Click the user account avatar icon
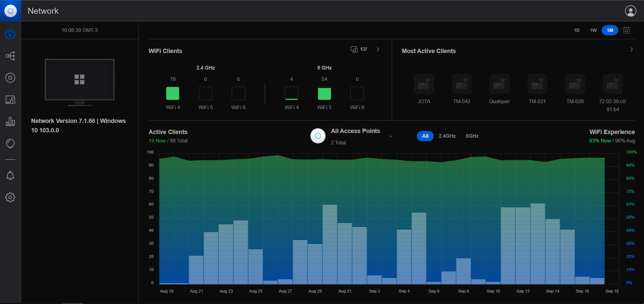644x304 pixels. pyautogui.click(x=630, y=11)
